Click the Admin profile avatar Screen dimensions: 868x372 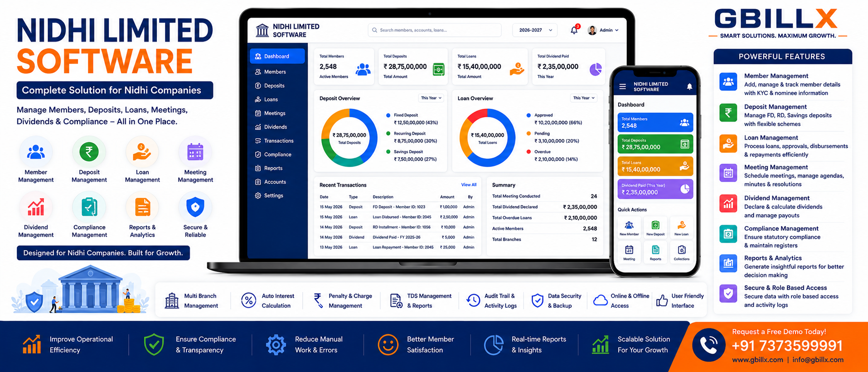point(592,30)
